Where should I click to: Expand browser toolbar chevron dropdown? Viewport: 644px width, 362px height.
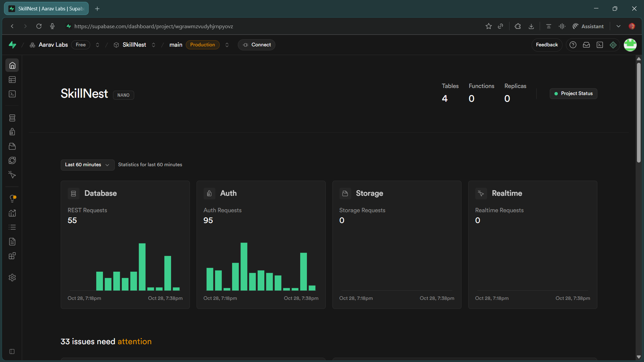coord(619,26)
